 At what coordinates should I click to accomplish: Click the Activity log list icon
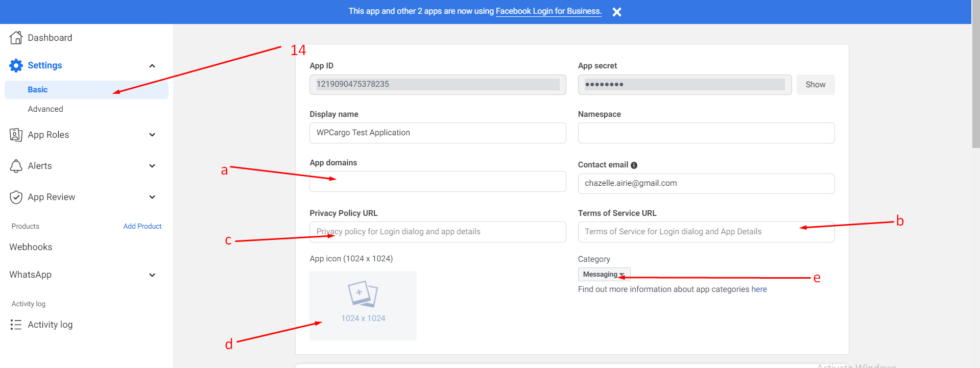(16, 325)
